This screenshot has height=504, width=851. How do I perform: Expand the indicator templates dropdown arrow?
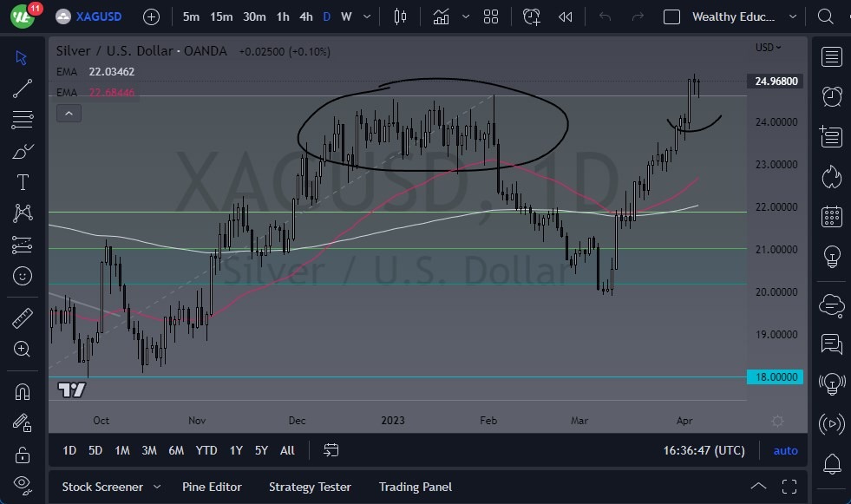pyautogui.click(x=466, y=16)
